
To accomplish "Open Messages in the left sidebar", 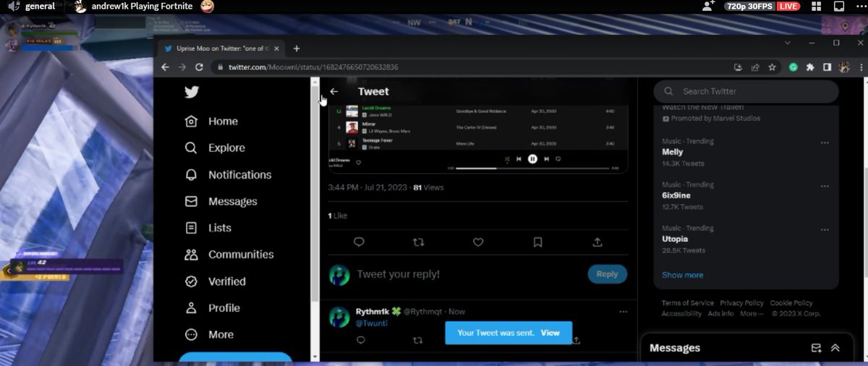I will point(221,201).
